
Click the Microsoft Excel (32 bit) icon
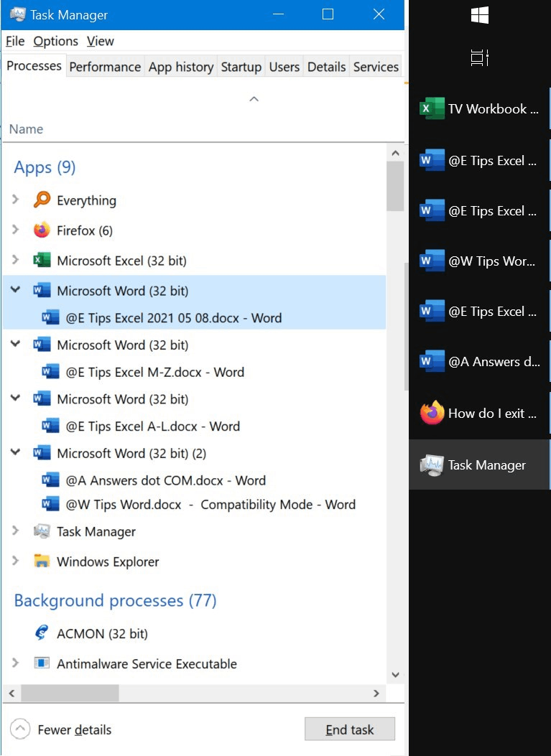pyautogui.click(x=42, y=261)
